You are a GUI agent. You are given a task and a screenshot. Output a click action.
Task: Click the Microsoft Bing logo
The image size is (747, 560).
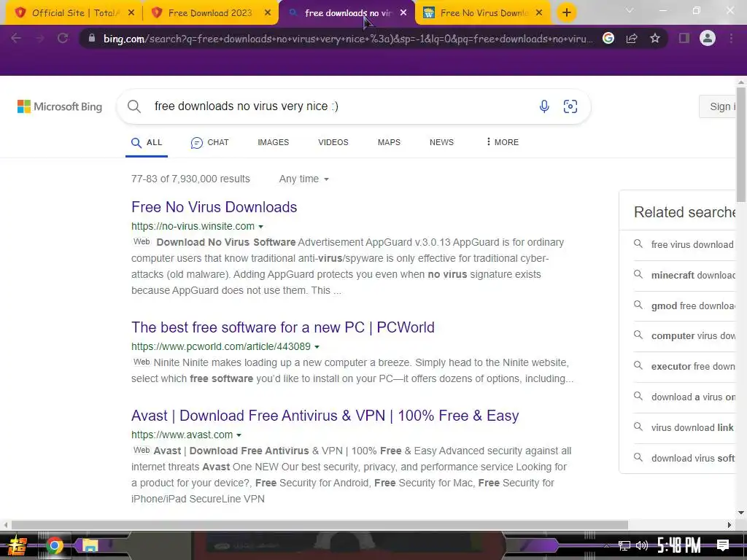(x=60, y=106)
